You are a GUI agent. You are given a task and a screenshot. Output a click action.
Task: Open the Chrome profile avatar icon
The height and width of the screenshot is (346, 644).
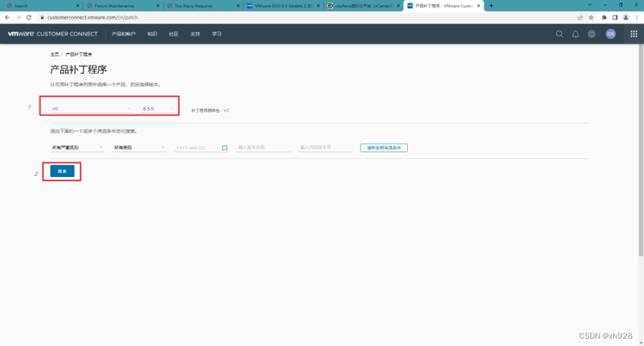click(x=625, y=17)
